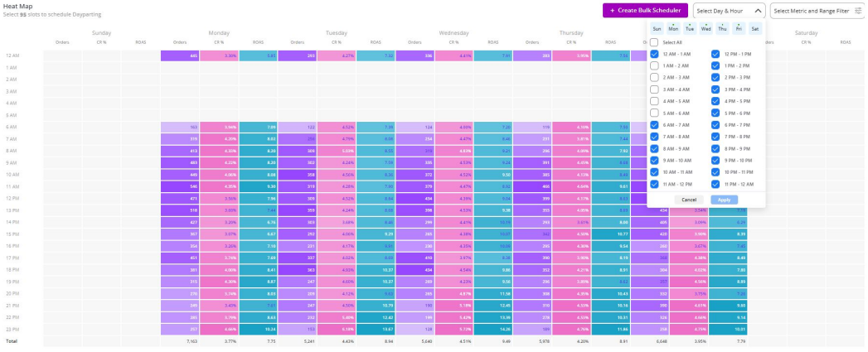This screenshot has width=868, height=352.
Task: Select the Sun day chip
Action: point(657,28)
